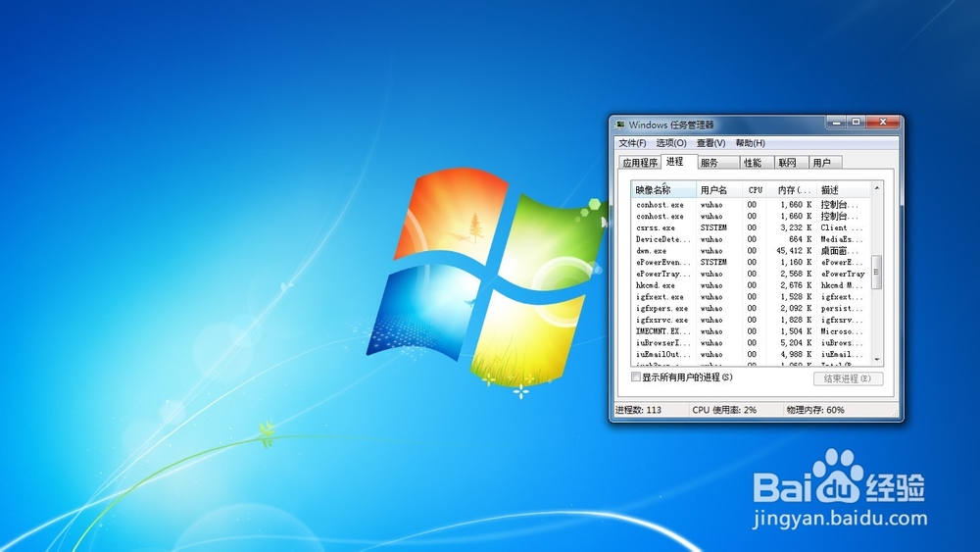Click memory value 1,528 K
Image resolution: width=980 pixels, height=552 pixels.
tap(796, 297)
